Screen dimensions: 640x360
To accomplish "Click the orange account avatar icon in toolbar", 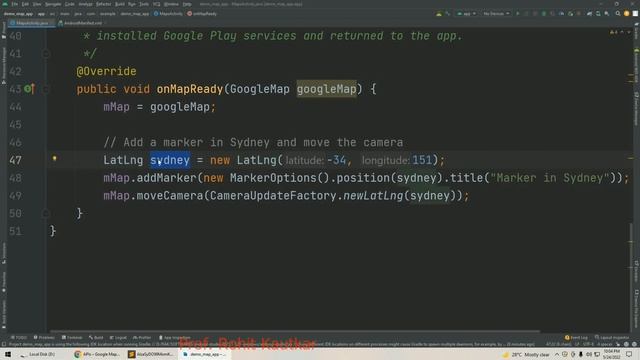I will tap(627, 14).
